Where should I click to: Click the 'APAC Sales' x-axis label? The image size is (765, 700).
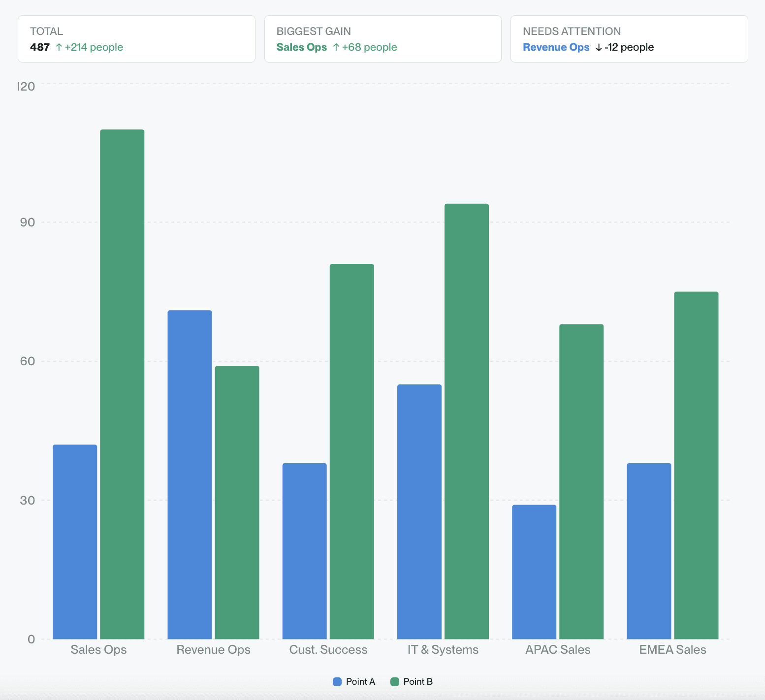coord(558,650)
